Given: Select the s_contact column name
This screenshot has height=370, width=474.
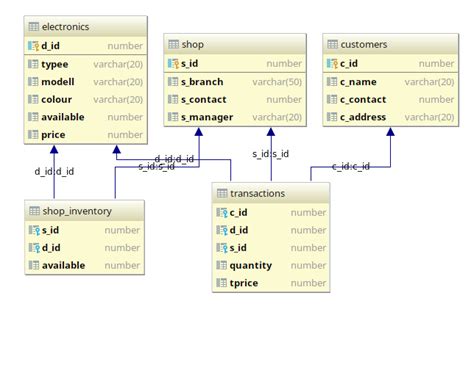Looking at the screenshot, I should coord(203,100).
